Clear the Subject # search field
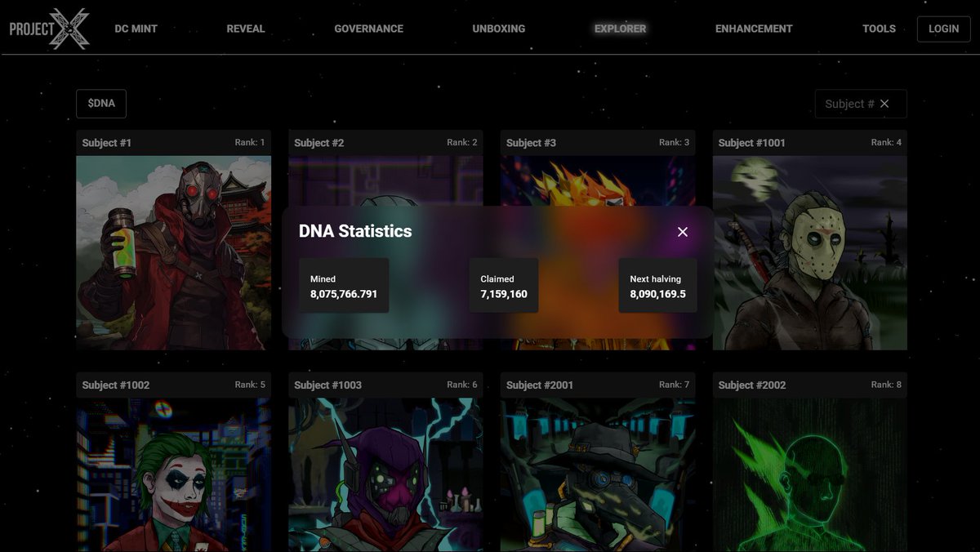The image size is (980, 552). (x=884, y=104)
